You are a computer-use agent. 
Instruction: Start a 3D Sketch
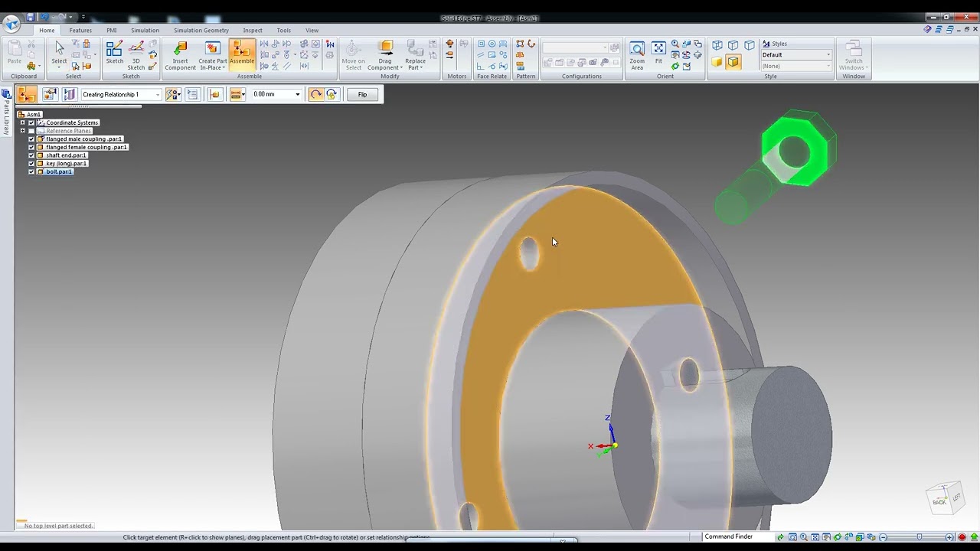tap(136, 55)
